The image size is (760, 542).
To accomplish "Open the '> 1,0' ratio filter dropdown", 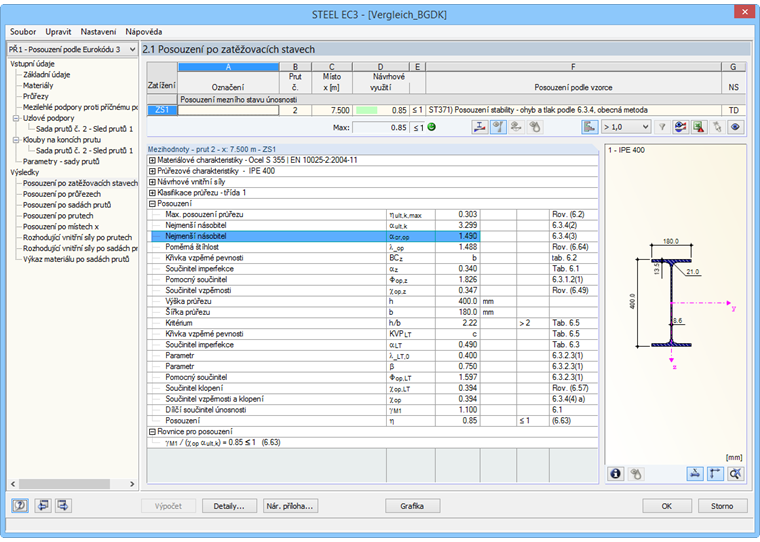I will (626, 127).
